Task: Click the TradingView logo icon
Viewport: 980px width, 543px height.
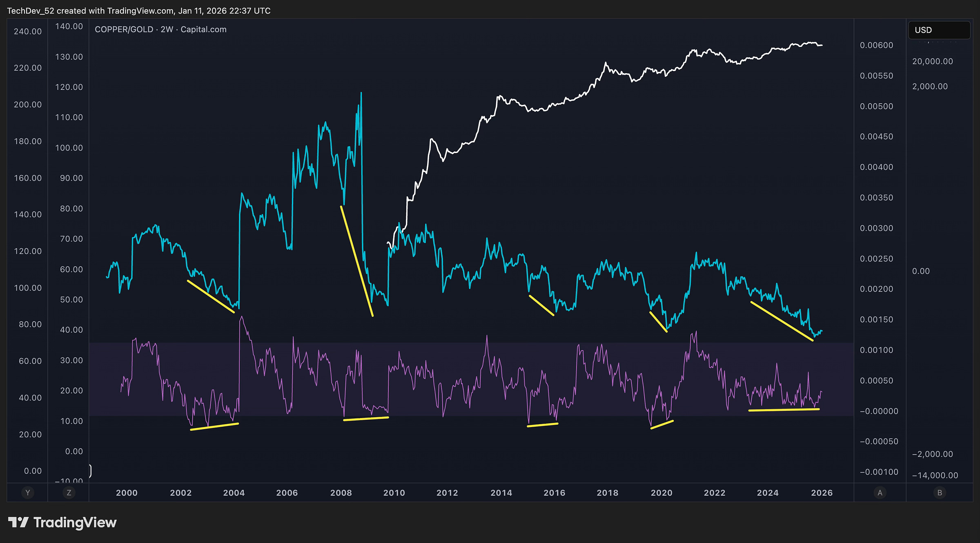Action: tap(18, 522)
